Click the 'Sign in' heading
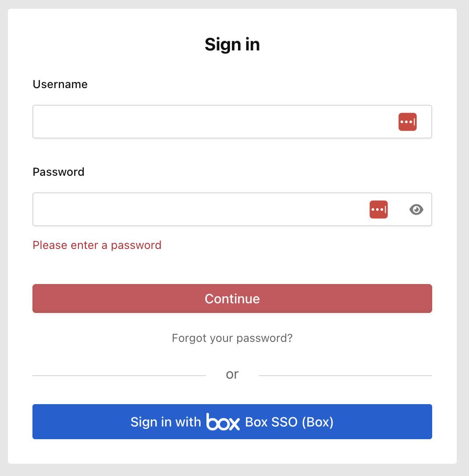 pyautogui.click(x=232, y=44)
